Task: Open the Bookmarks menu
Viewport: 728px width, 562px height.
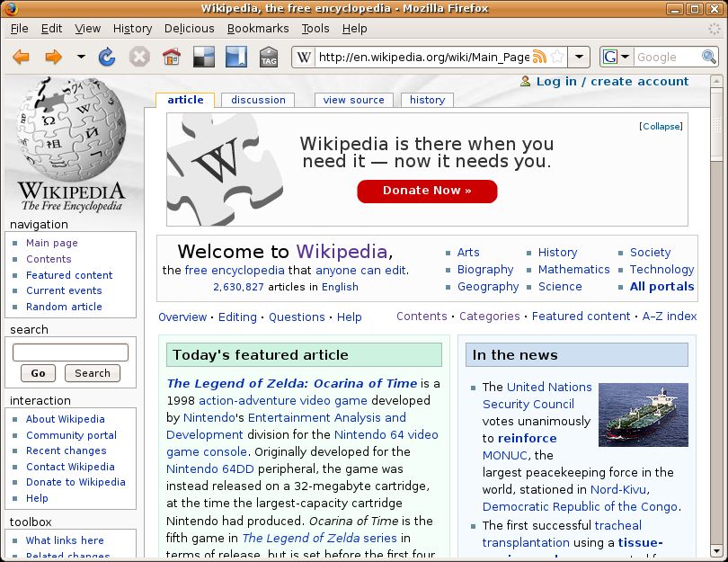Action: 258,28
